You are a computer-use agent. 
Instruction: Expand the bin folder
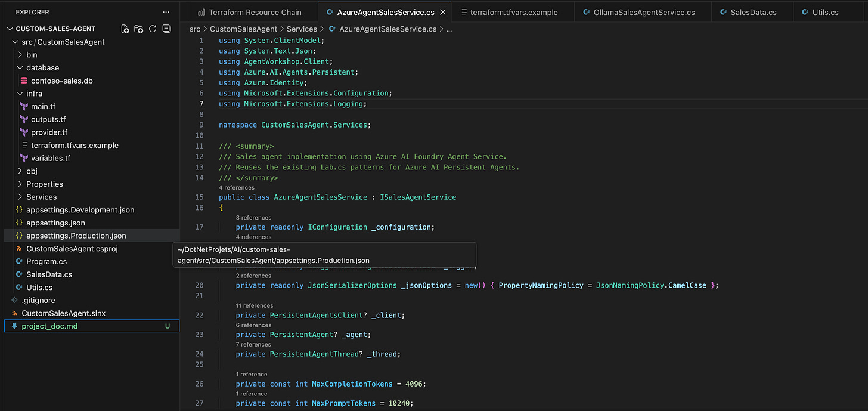pos(20,55)
